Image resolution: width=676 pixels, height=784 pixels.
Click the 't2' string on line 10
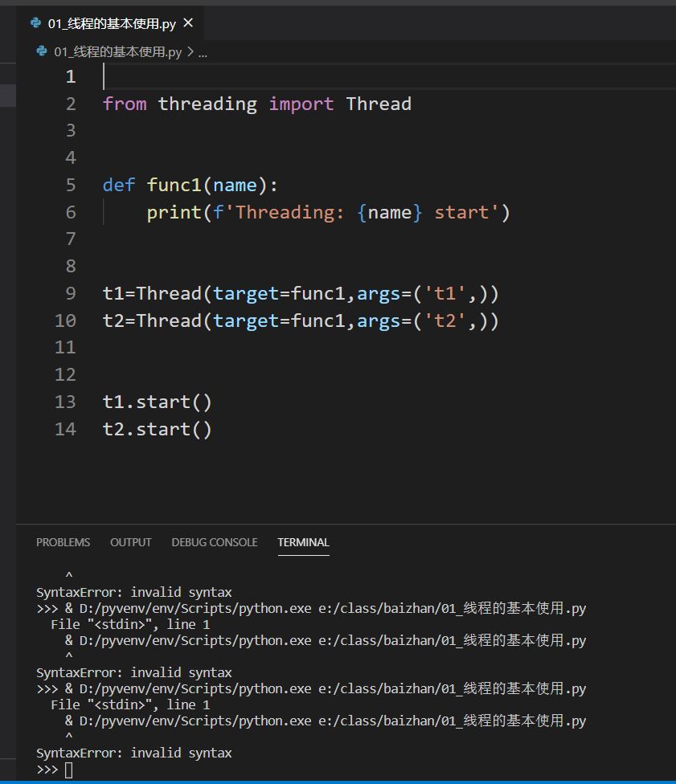click(x=445, y=321)
